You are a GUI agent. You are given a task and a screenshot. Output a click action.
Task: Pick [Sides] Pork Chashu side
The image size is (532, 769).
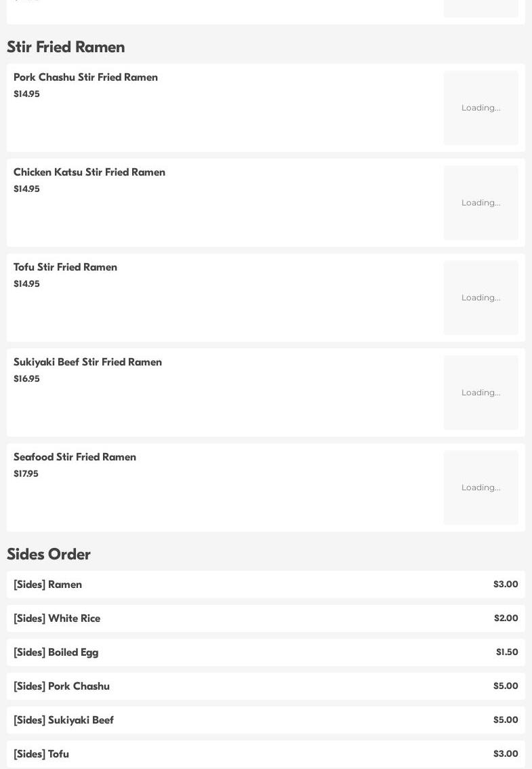(62, 686)
